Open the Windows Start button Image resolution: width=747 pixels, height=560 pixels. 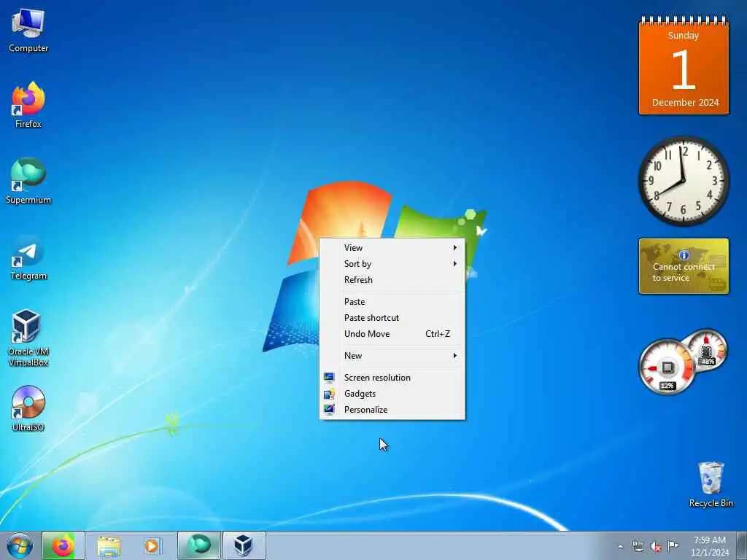[x=20, y=545]
